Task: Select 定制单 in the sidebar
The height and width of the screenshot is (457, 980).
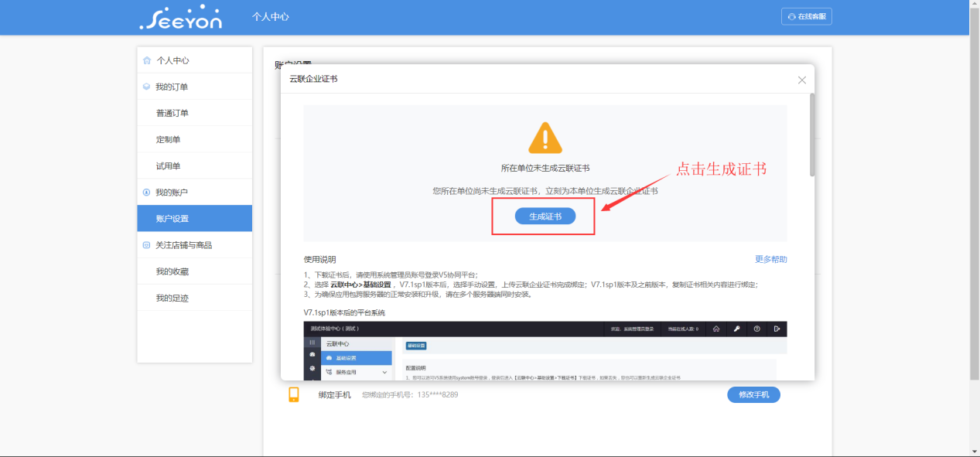Action: coord(195,139)
